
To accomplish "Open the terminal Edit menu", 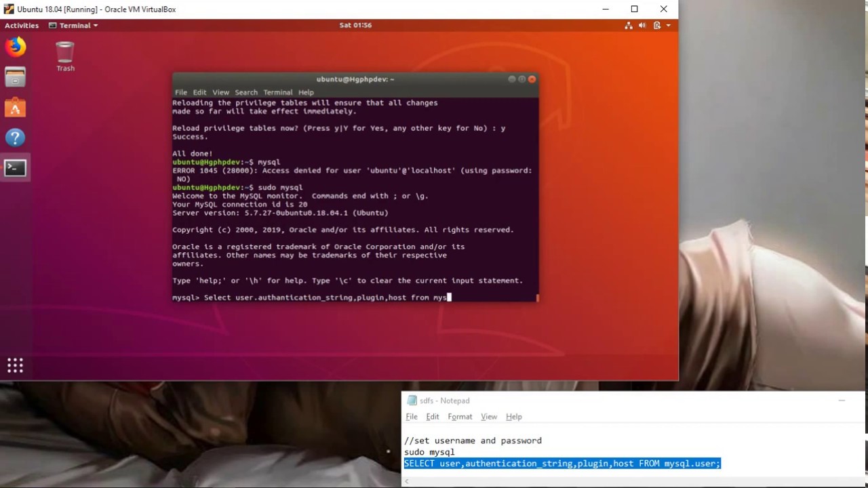I will [x=199, y=92].
